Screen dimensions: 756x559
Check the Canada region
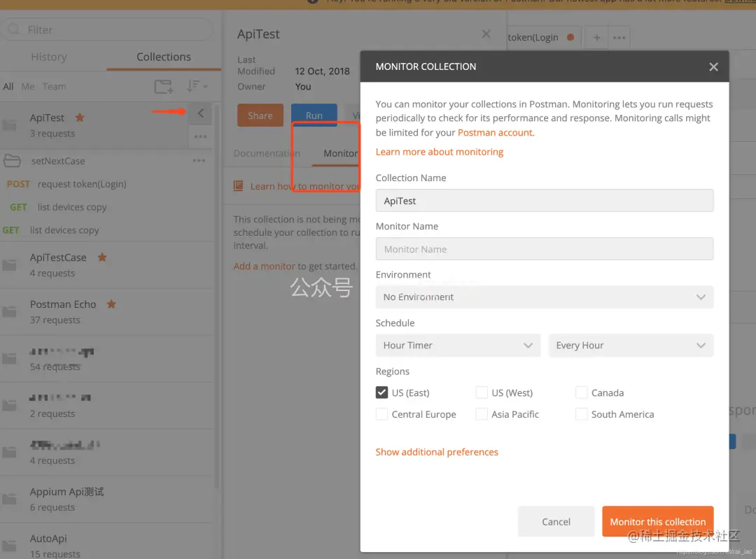click(x=581, y=392)
